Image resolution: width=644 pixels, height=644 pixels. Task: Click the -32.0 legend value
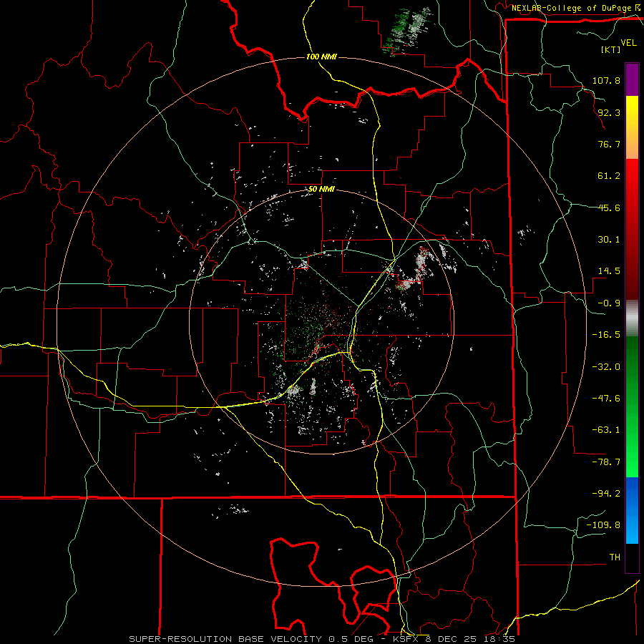606,367
